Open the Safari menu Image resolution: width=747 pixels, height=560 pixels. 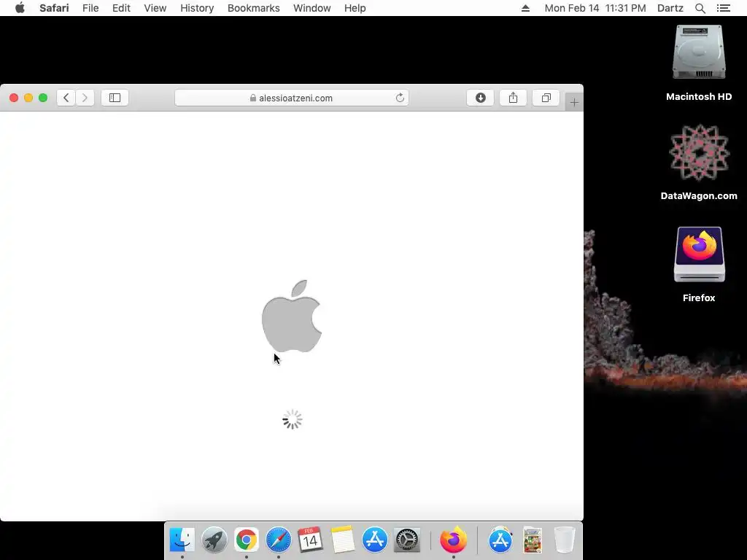click(54, 8)
